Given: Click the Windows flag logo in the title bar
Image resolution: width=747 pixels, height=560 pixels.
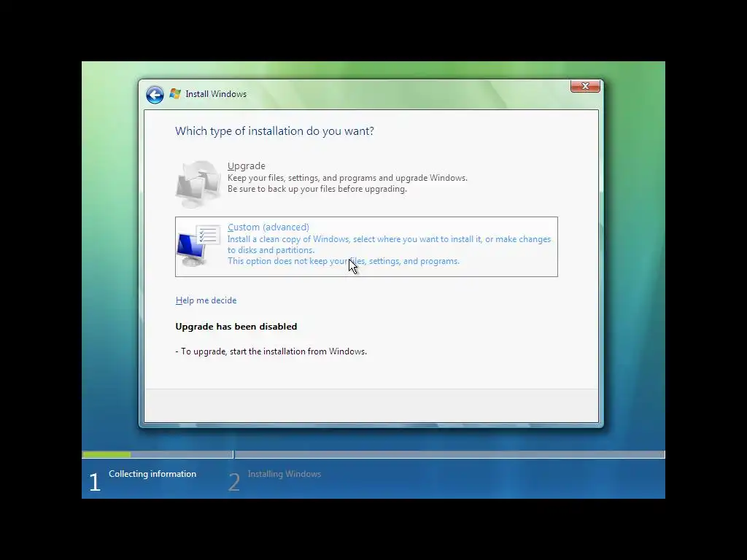Looking at the screenshot, I should click(x=175, y=94).
